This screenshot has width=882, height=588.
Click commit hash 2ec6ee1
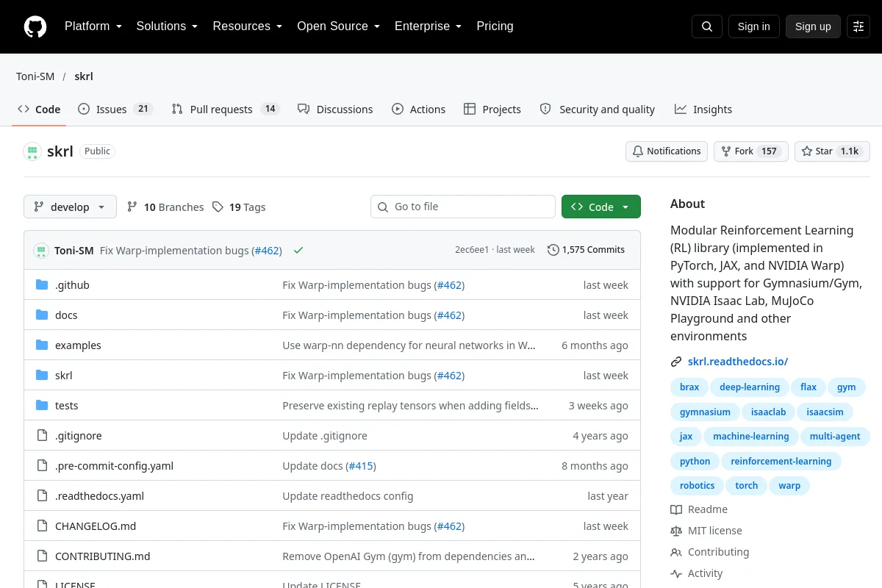point(472,250)
